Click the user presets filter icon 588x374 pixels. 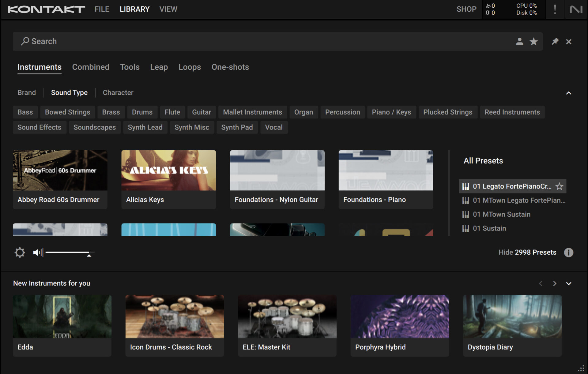(519, 41)
